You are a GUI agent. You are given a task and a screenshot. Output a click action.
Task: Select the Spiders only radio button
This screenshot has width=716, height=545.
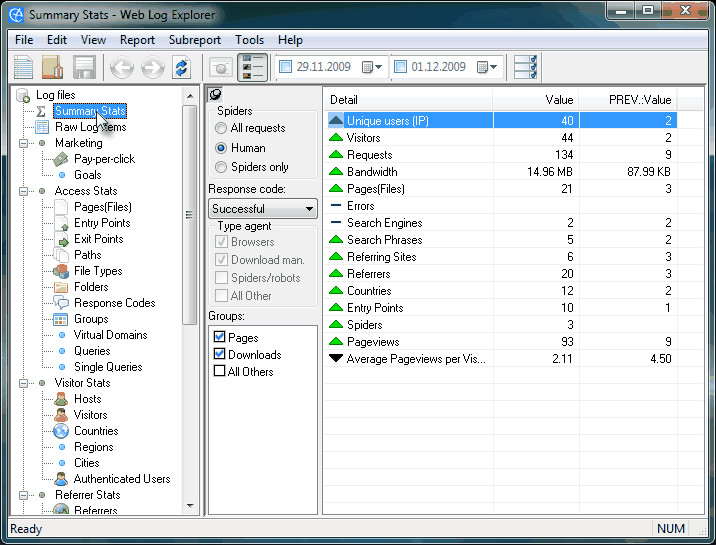(221, 167)
